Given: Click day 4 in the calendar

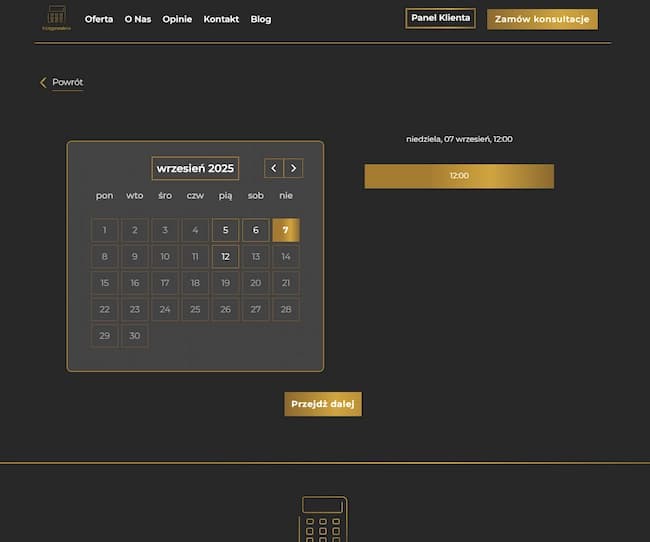Looking at the screenshot, I should (195, 230).
